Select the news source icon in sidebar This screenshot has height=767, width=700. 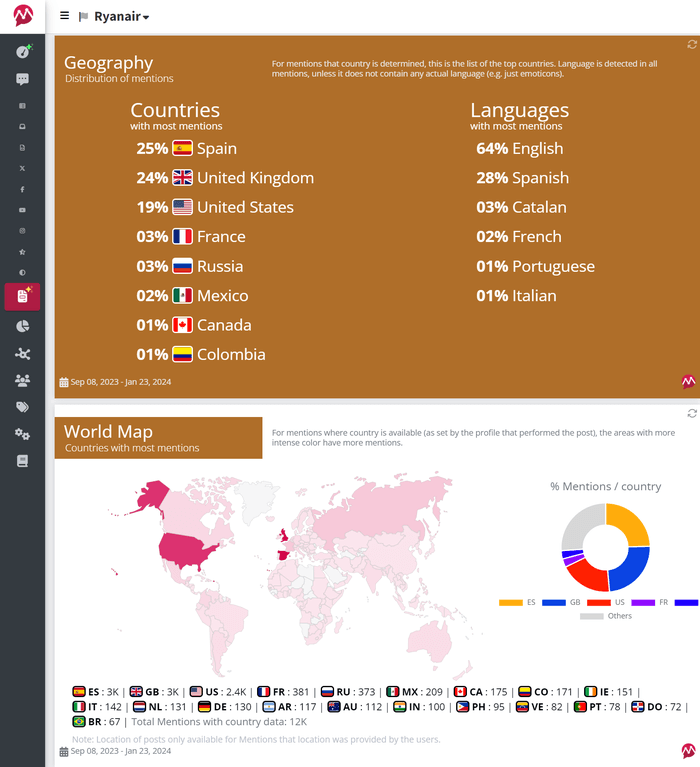(x=22, y=106)
